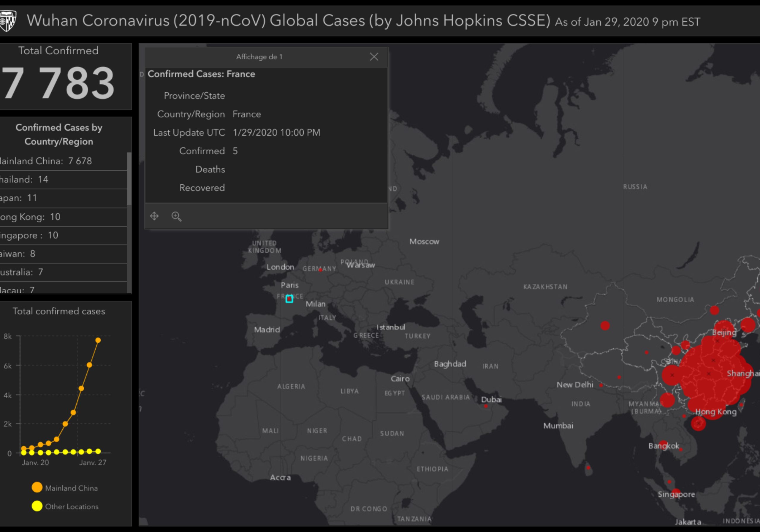Toggle Other Locations series in chart legend
760x532 pixels.
click(x=37, y=506)
